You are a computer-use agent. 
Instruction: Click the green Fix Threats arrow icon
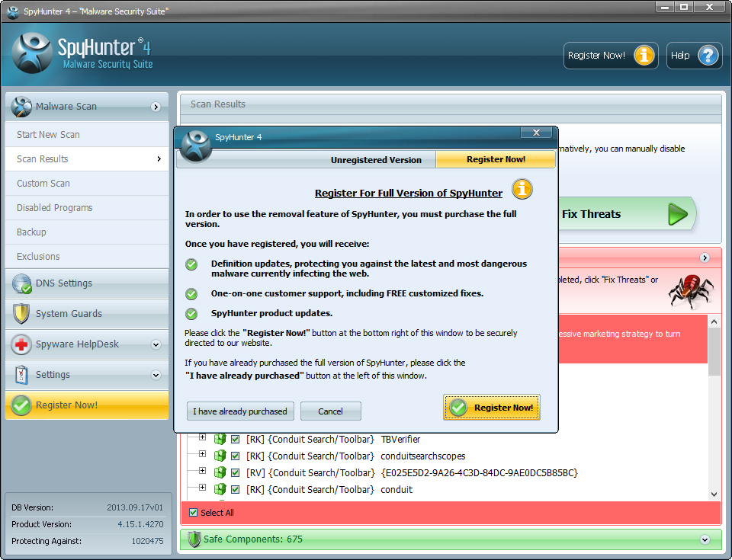(678, 214)
